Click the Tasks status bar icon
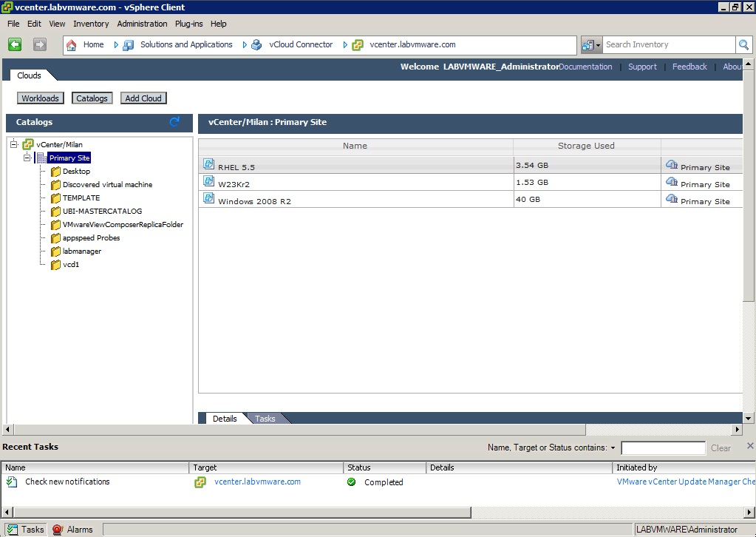756x537 pixels. pyautogui.click(x=13, y=530)
